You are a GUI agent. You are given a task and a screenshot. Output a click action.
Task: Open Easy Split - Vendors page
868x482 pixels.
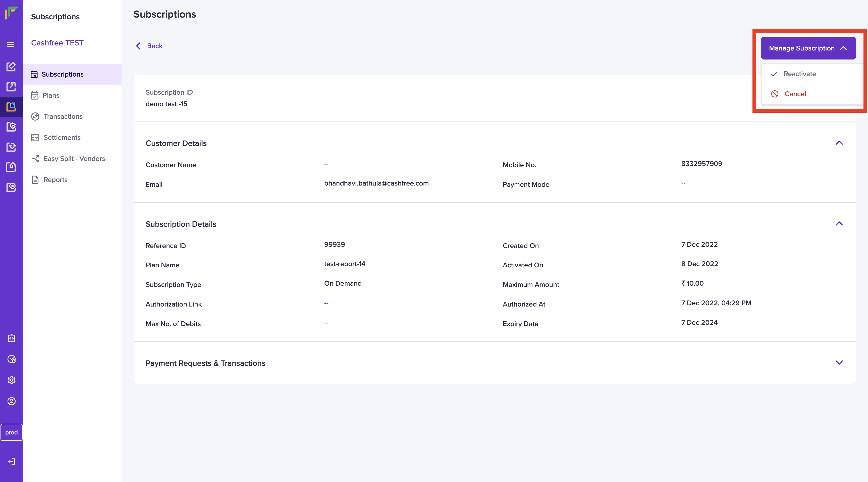[x=74, y=159]
